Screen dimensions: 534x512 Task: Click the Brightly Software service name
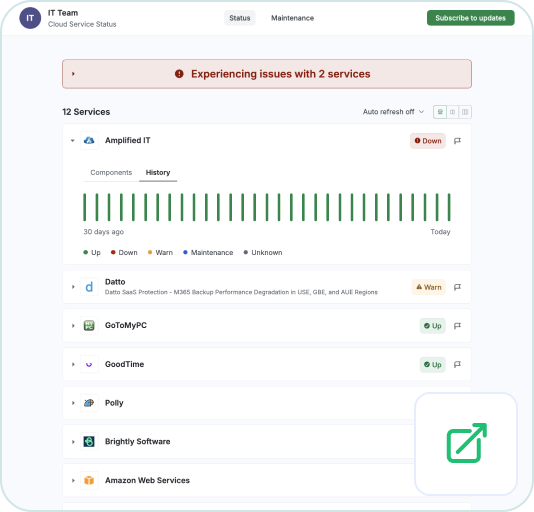(138, 441)
